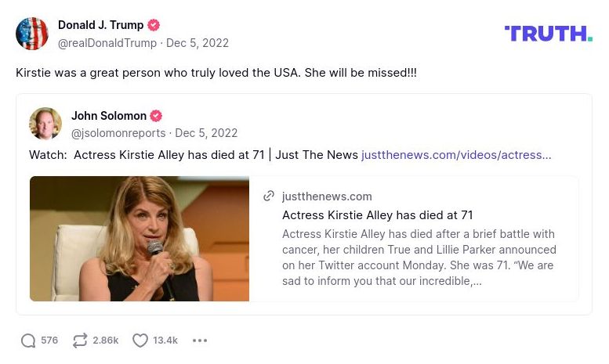This screenshot has height=364, width=609.
Task: Click John Solomon's verified badge
Action: click(156, 116)
